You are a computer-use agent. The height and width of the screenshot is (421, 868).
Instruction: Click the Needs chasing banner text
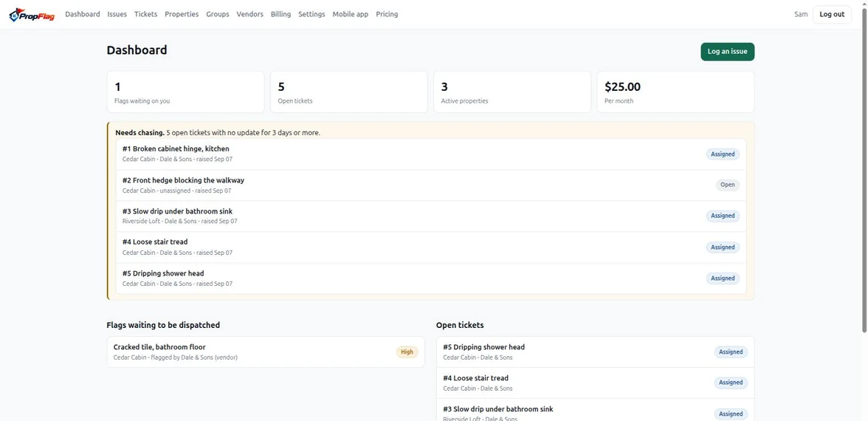pyautogui.click(x=218, y=133)
